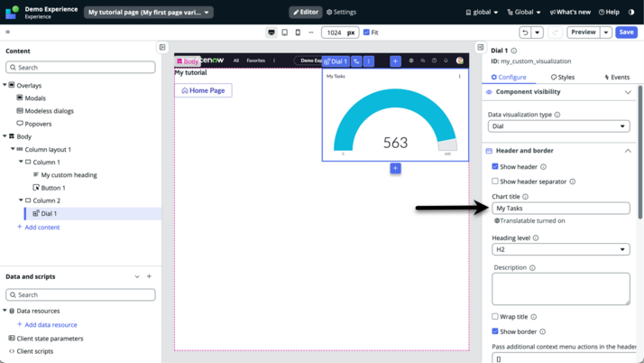644x363 pixels.
Task: Collapse the Overlays tree node
Action: [5, 85]
